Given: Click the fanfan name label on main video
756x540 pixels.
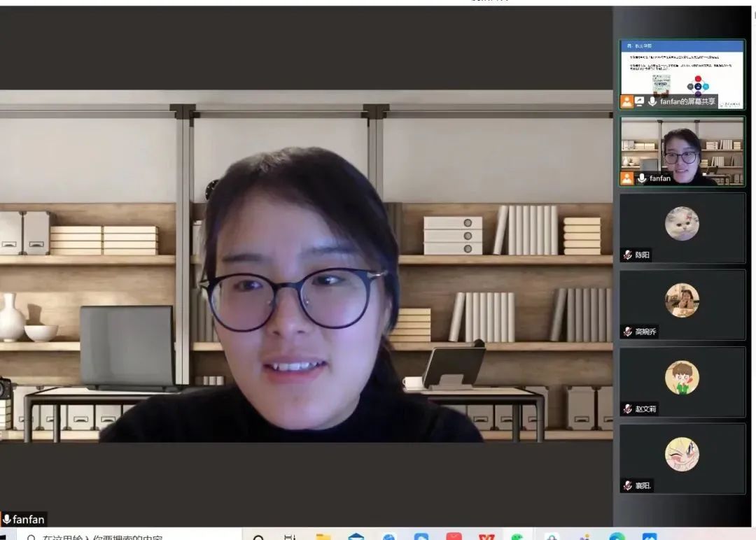Looking at the screenshot, I should click(x=29, y=519).
